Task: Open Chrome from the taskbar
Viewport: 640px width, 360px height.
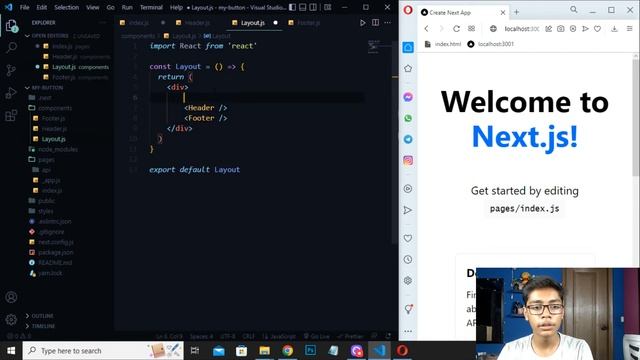Action: 287,351
